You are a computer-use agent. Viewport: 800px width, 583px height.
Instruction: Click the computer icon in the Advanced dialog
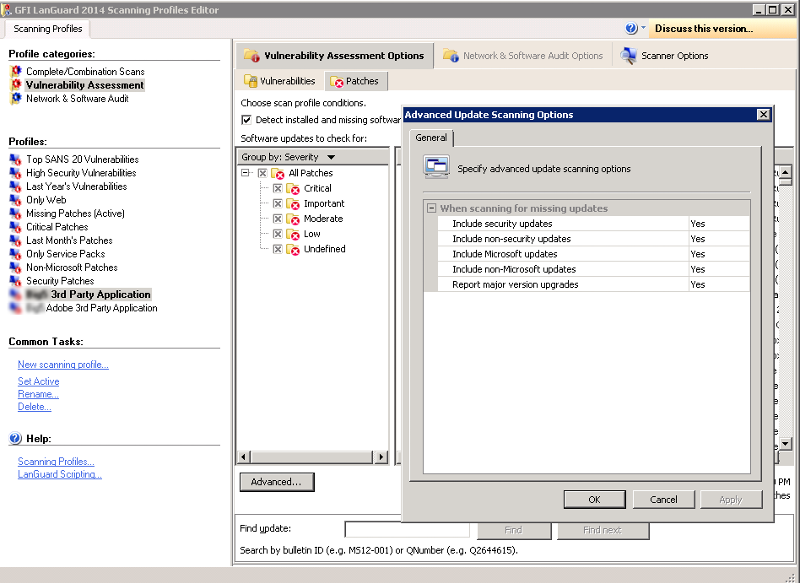(x=437, y=167)
